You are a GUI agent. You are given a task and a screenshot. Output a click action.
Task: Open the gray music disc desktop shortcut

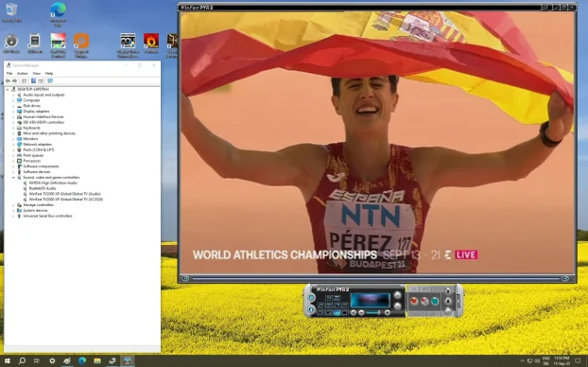coord(11,44)
